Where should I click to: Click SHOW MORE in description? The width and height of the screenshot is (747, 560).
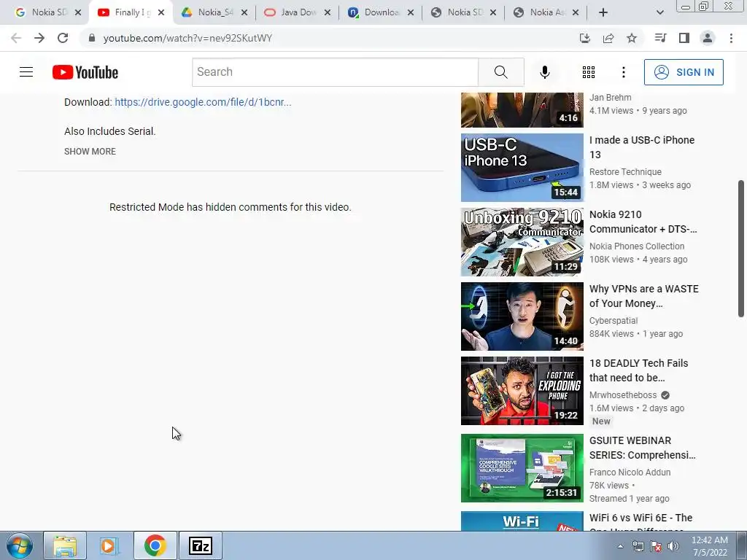coord(90,152)
